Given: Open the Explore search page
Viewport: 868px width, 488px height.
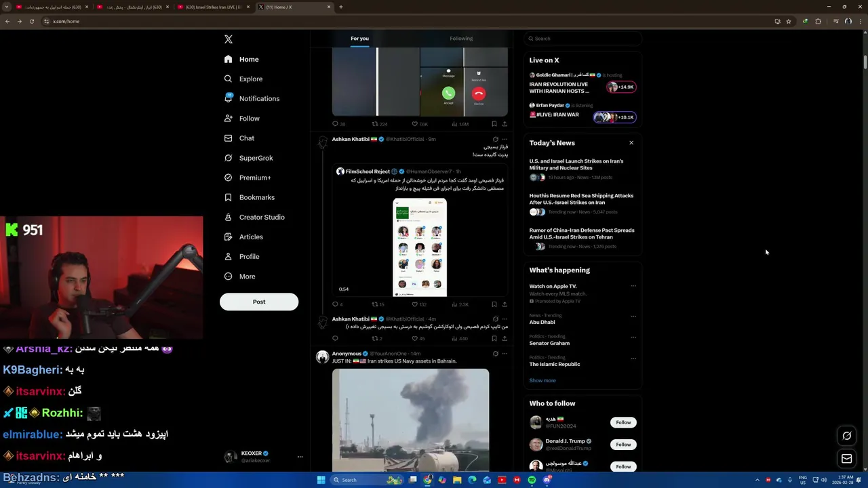Looking at the screenshot, I should click(243, 79).
